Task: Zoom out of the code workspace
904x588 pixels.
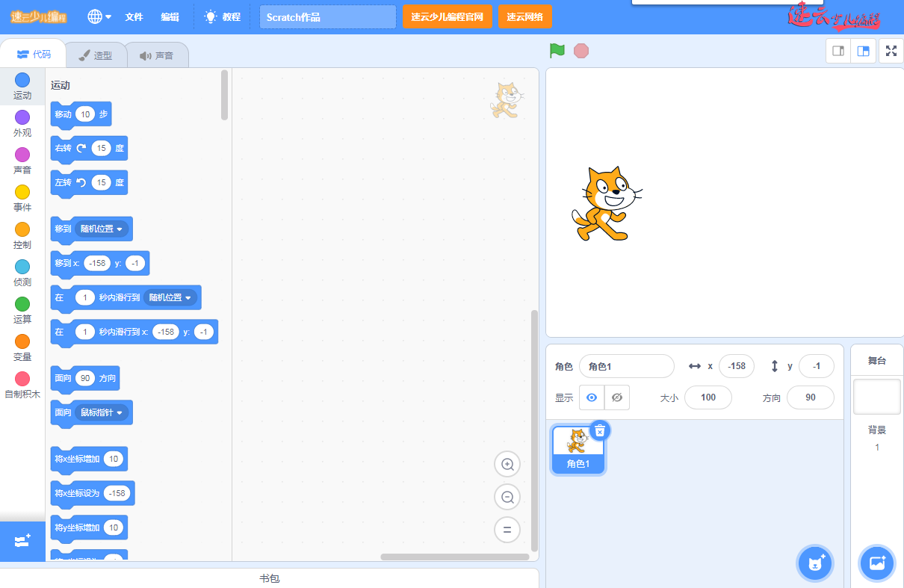Action: [507, 498]
